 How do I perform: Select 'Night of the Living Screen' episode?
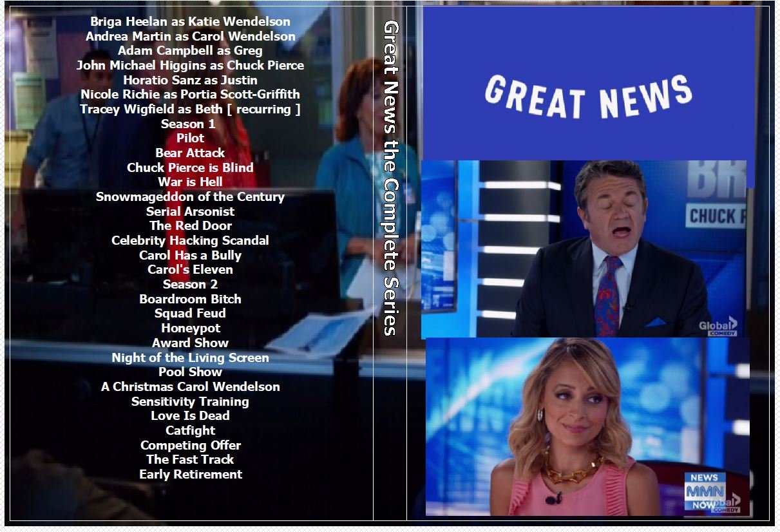click(190, 358)
